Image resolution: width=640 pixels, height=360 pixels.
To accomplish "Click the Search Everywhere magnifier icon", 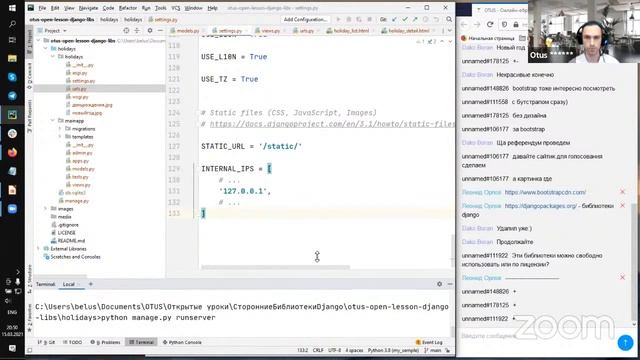I will pyautogui.click(x=449, y=19).
